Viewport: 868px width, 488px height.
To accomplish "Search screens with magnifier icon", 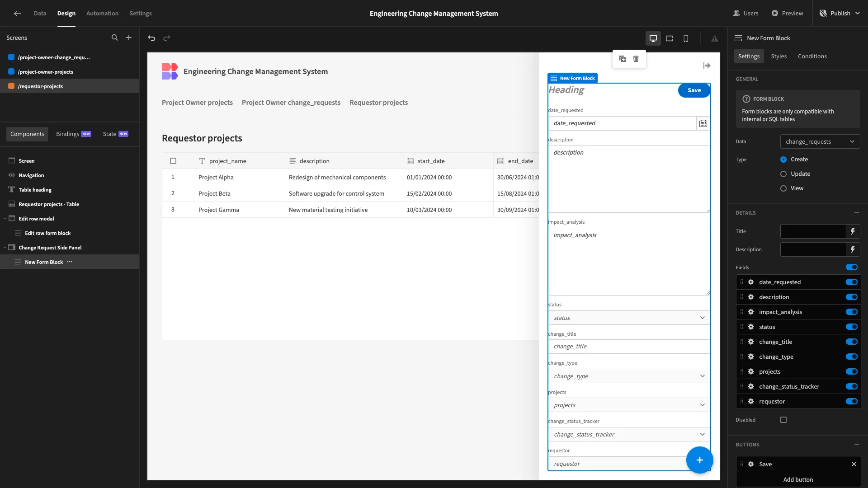I will coord(115,38).
